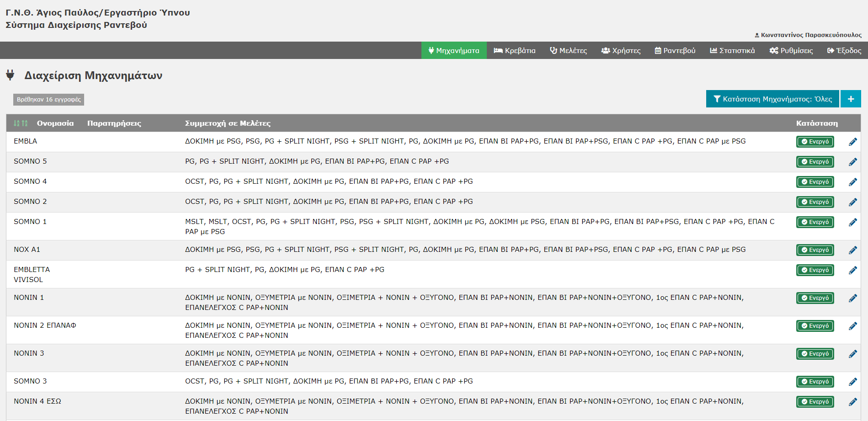Open edit pencil for NOX A1
The height and width of the screenshot is (421, 868).
[x=852, y=250]
